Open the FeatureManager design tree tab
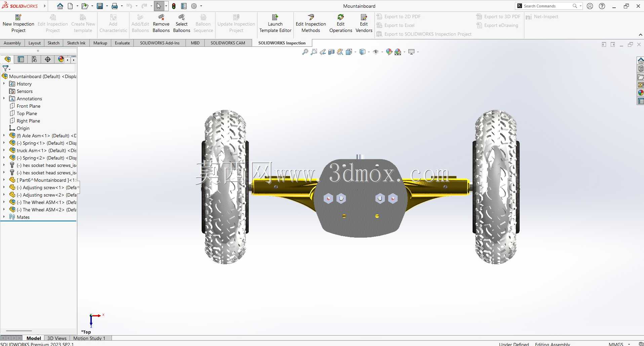Viewport: 644px width, 346px height. point(7,59)
